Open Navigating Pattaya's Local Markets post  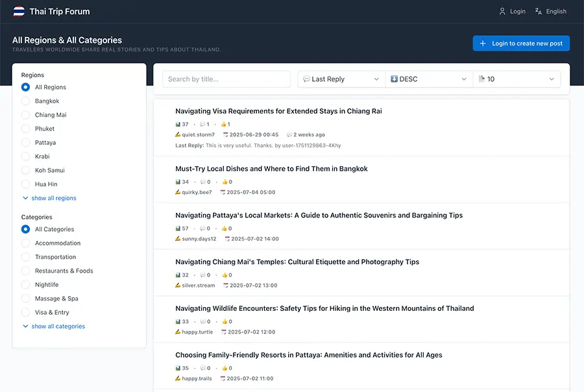coord(319,215)
